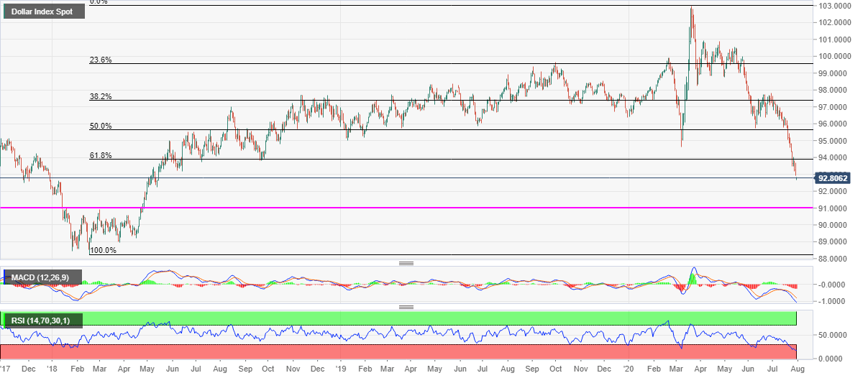Image resolution: width=868 pixels, height=378 pixels.
Task: Select the 61.8% Fibonacci retracement label
Action: [99, 155]
